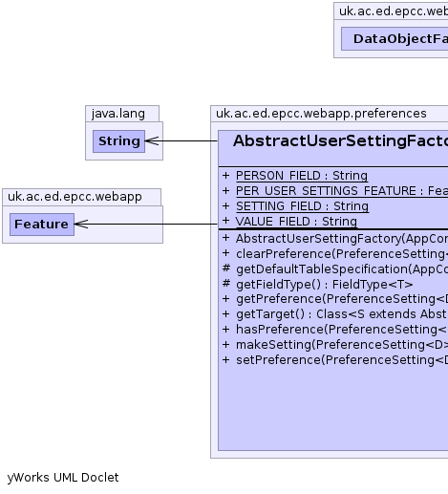Click the PERSON_FIELD : String field
The image size is (448, 494).
click(302, 176)
